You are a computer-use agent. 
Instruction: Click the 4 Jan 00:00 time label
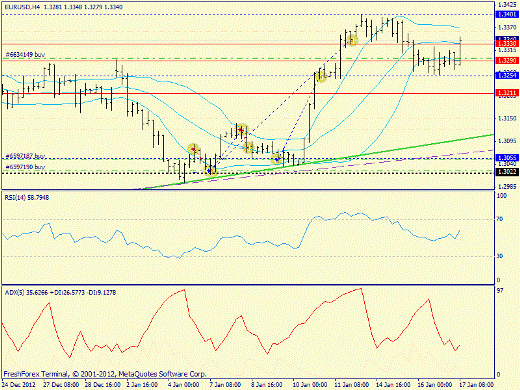pyautogui.click(x=183, y=385)
